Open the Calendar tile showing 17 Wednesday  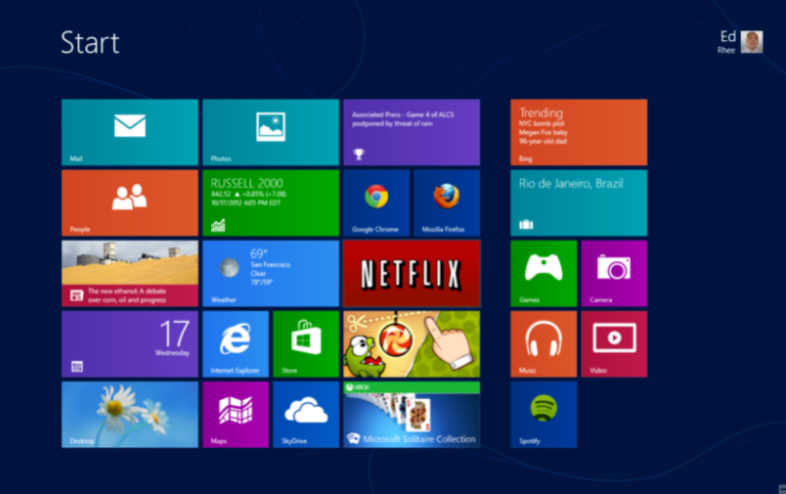[130, 344]
